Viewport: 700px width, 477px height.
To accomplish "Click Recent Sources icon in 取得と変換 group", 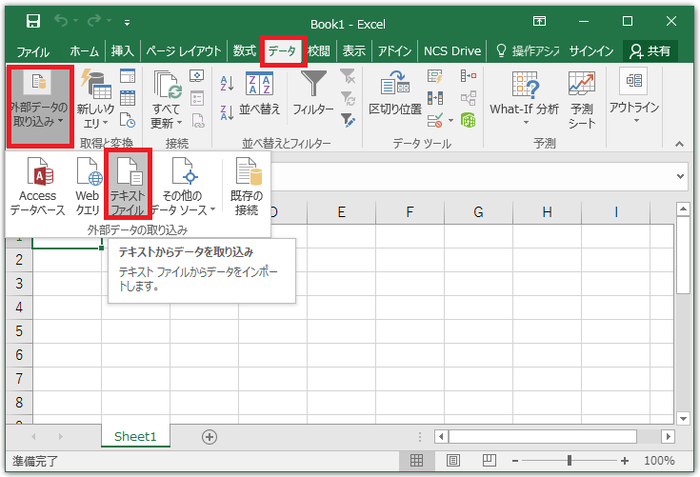I will [x=128, y=120].
